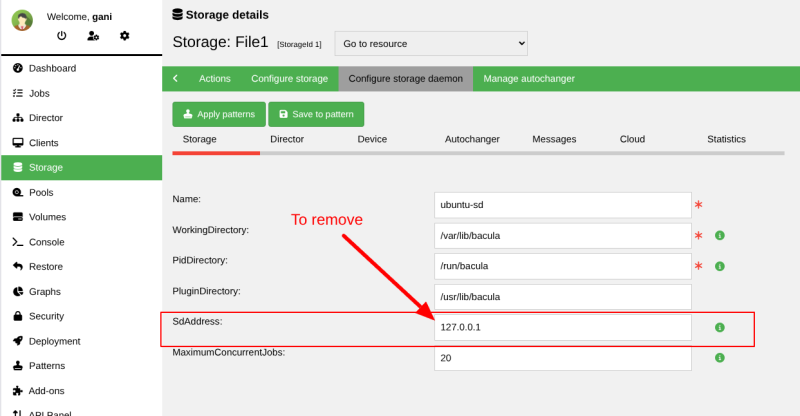Viewport: 800px width, 416px height.
Task: Switch to the Configure storage tab
Action: click(x=289, y=78)
